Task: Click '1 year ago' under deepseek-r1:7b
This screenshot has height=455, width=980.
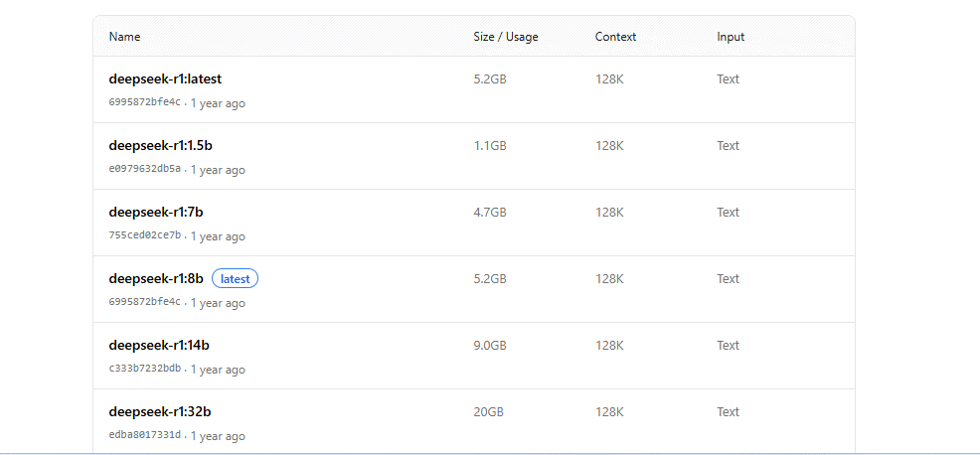Action: point(218,236)
